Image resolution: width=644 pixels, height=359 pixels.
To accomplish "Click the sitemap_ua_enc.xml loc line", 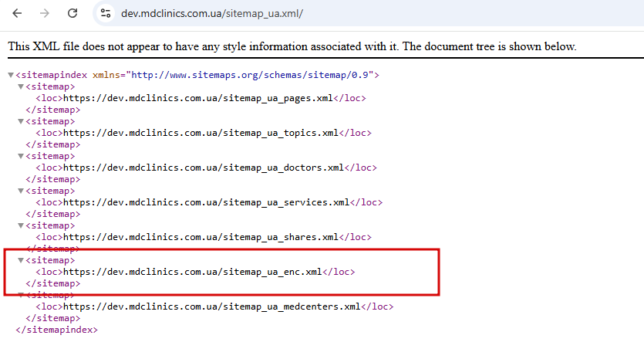I will point(195,272).
